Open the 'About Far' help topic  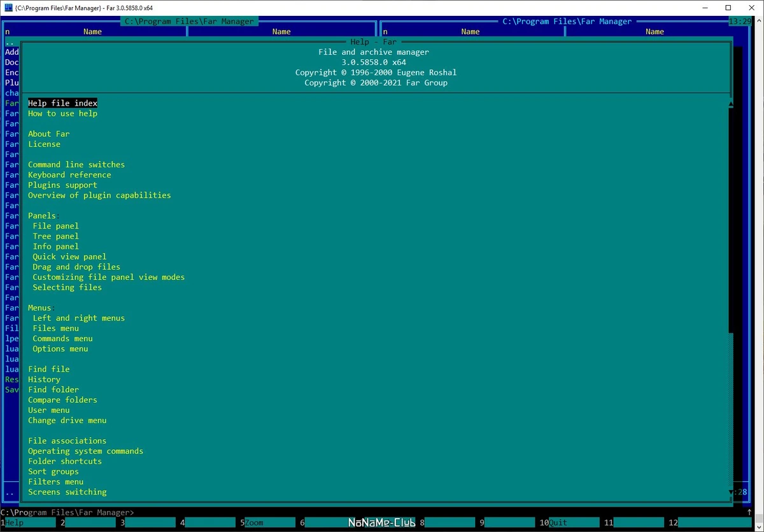(x=48, y=134)
